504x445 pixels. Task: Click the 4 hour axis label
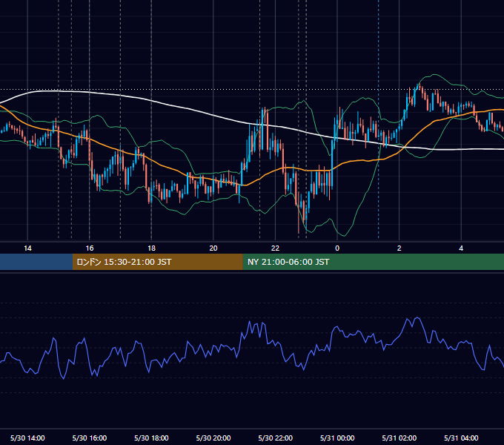(x=461, y=248)
